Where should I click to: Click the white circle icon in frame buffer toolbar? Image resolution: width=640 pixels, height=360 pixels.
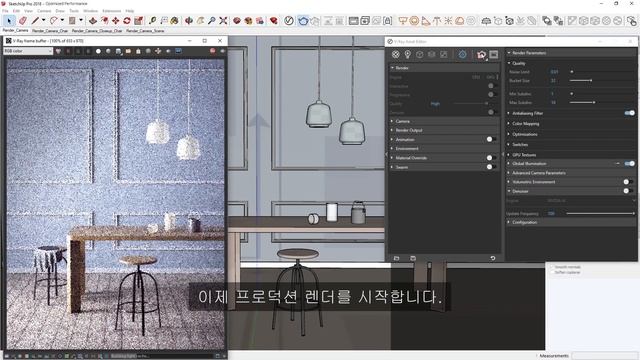(x=98, y=51)
